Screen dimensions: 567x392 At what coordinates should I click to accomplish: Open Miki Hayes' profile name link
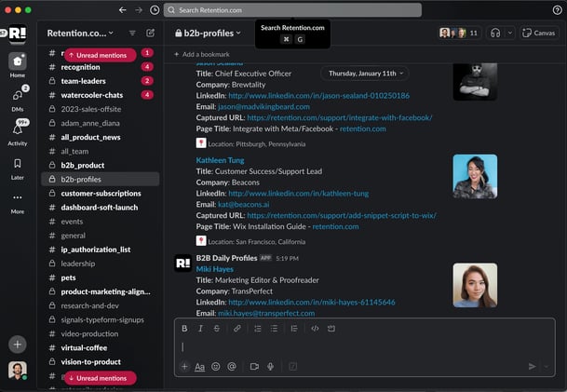coord(215,269)
